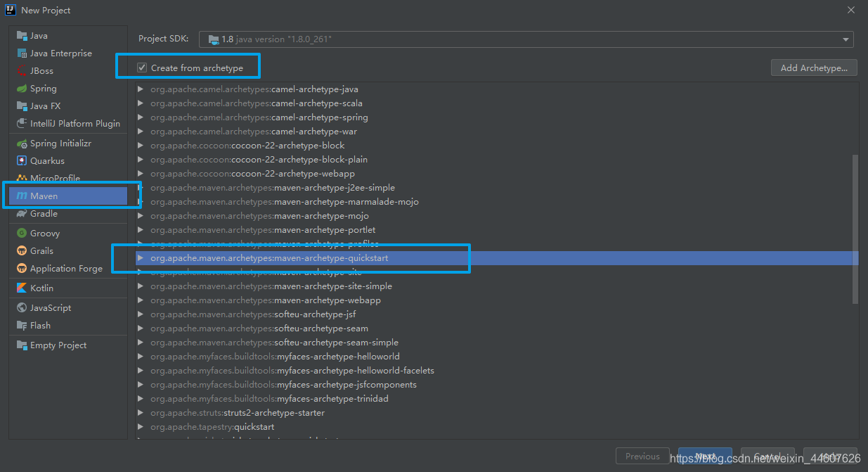Click the IntelliJ IDEA title bar logo
Viewport: 868px width, 472px height.
[x=11, y=10]
